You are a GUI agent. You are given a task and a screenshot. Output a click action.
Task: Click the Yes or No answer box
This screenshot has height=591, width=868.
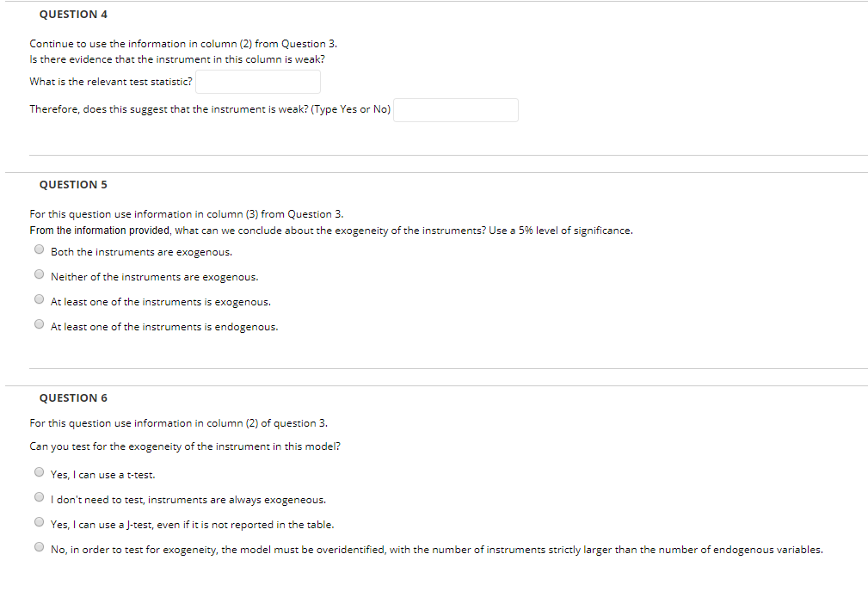pos(455,109)
